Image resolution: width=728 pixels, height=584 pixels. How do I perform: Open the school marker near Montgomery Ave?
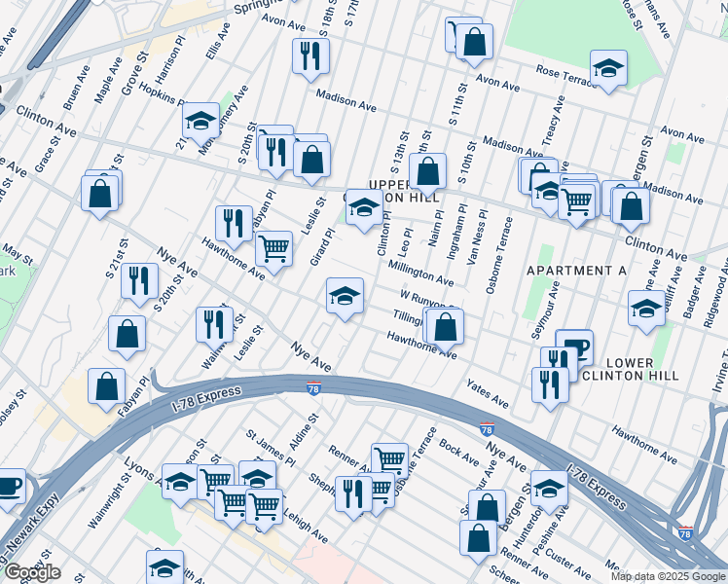pos(201,124)
